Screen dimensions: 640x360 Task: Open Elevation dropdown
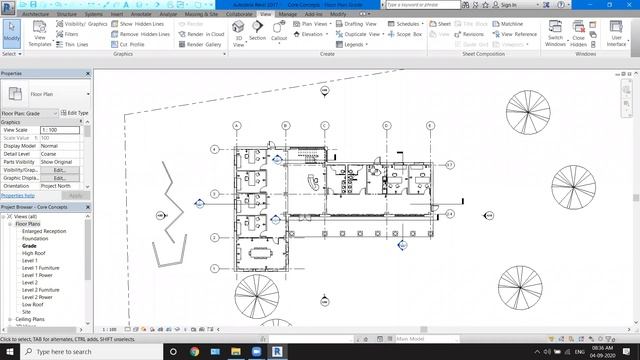click(x=311, y=34)
